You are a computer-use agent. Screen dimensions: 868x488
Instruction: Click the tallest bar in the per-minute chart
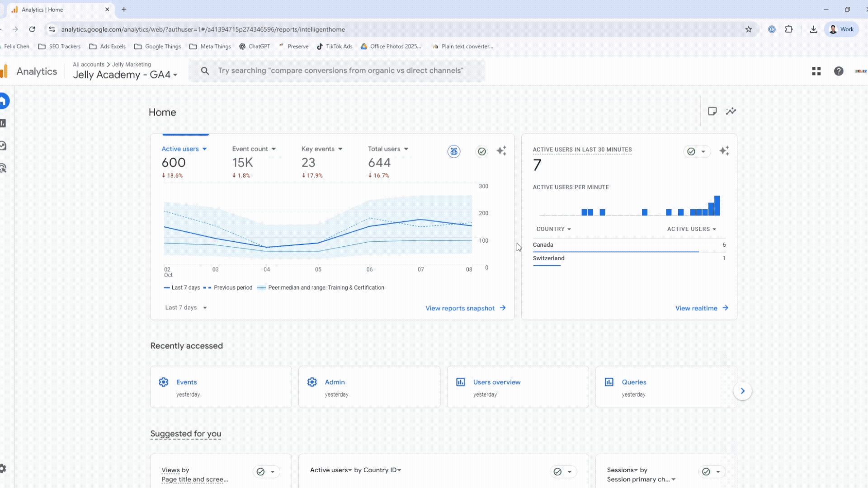[717, 206]
